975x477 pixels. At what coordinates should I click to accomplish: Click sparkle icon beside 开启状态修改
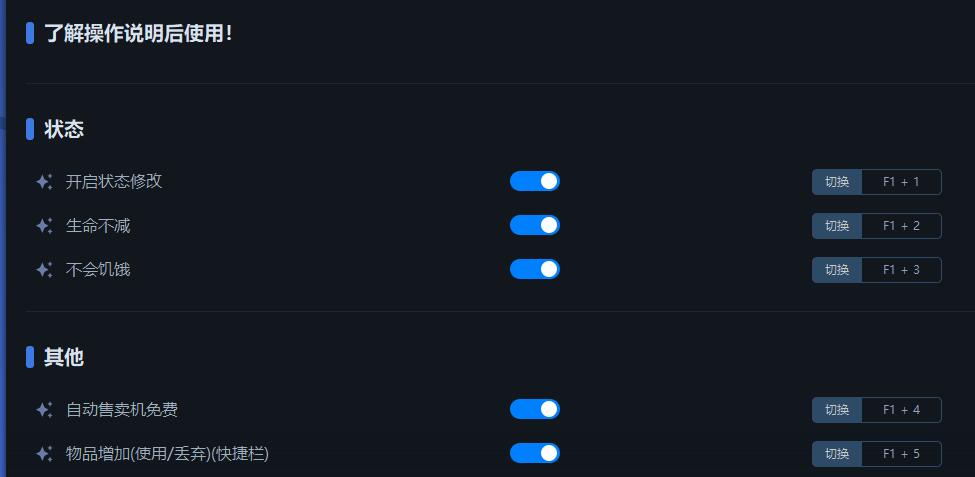44,182
